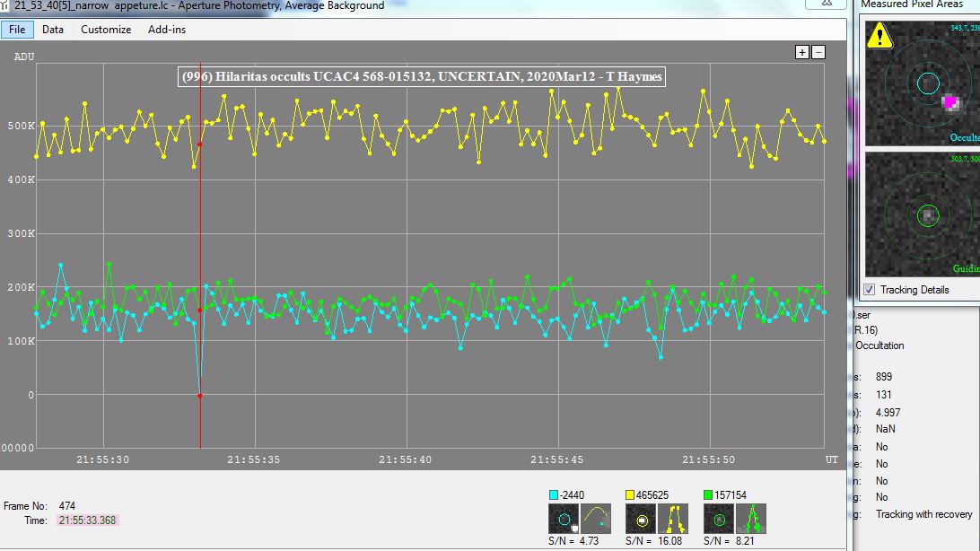Click the yellow aperture thumbnail for 465625
The image size is (980, 551).
pyautogui.click(x=641, y=519)
